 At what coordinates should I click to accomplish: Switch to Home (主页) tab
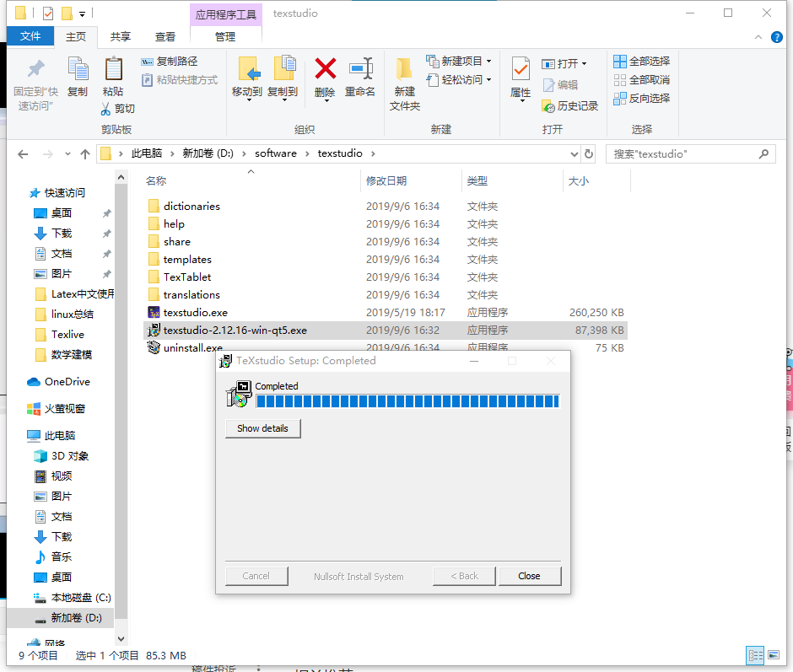point(76,36)
